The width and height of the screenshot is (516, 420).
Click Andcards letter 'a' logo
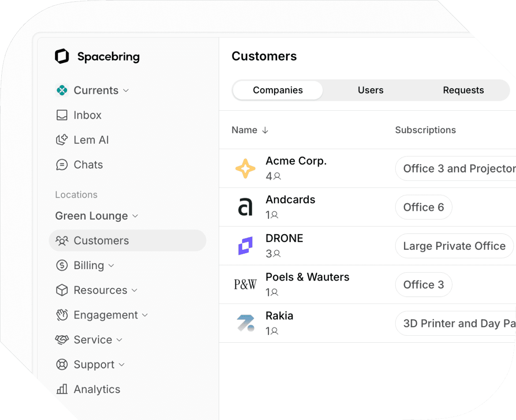click(x=245, y=207)
